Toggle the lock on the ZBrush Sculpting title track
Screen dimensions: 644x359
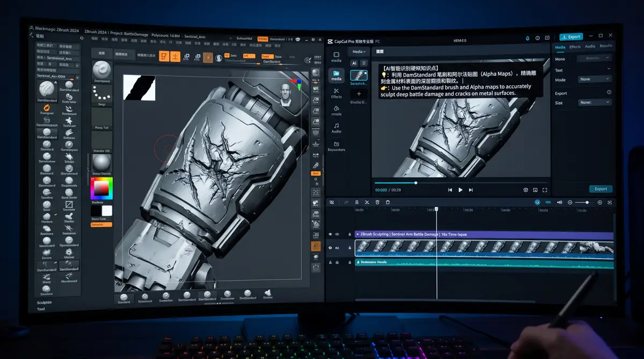pos(349,235)
